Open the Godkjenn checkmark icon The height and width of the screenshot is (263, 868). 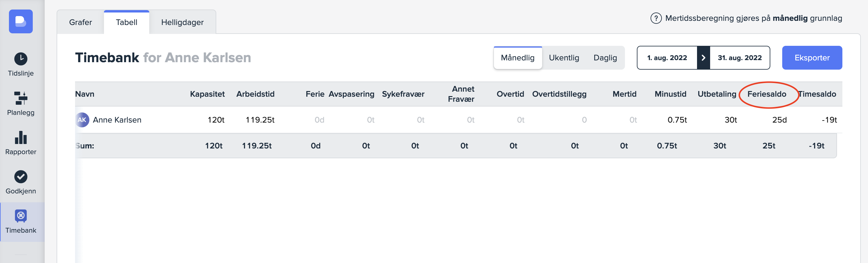click(21, 176)
